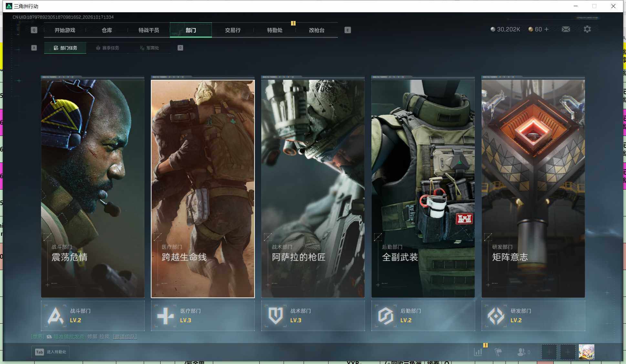Open the 军需处 sub-tab

point(150,48)
